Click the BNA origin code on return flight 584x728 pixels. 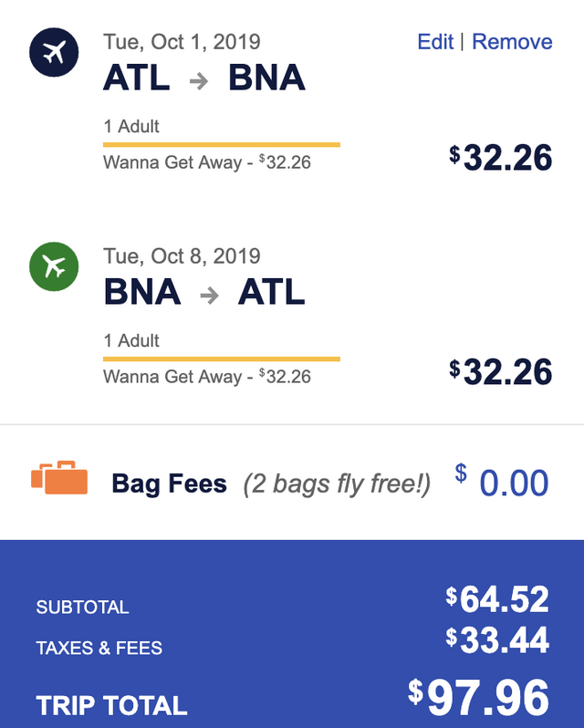[142, 293]
